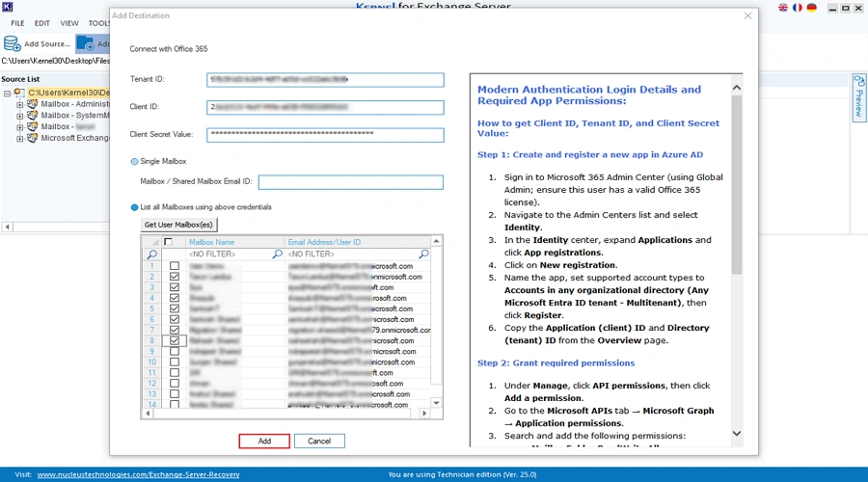Click the Email Address filter search icon

coord(423,254)
